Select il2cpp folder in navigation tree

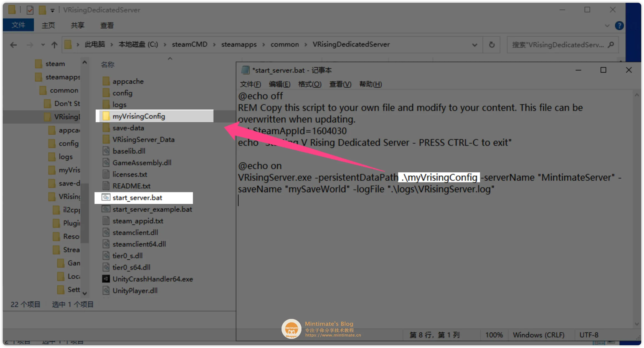(67, 210)
